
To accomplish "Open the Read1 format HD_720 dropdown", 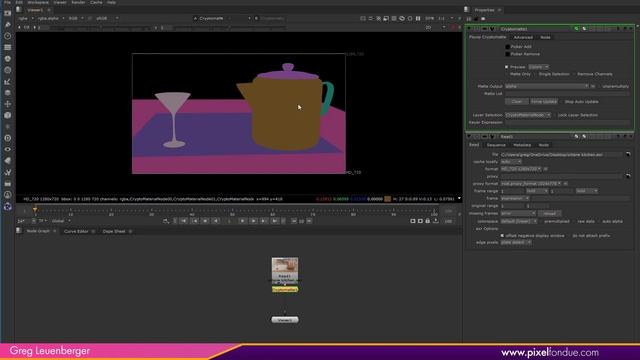I will point(521,169).
